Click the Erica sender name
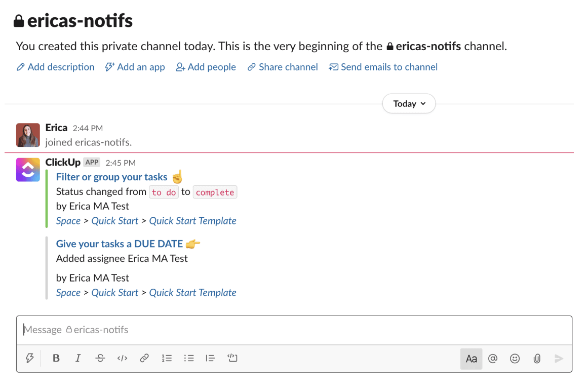This screenshot has height=391, width=588. click(x=56, y=128)
